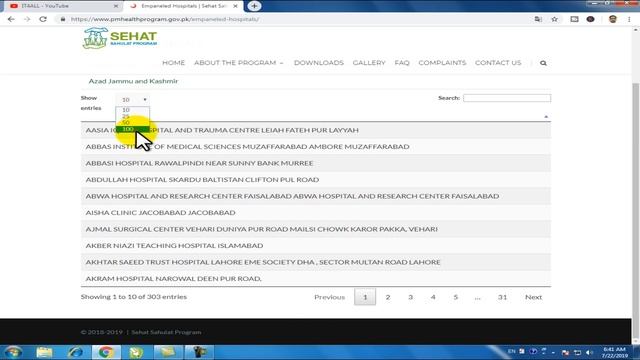Open the GALLERY menu item
The image size is (640, 360).
click(x=369, y=63)
